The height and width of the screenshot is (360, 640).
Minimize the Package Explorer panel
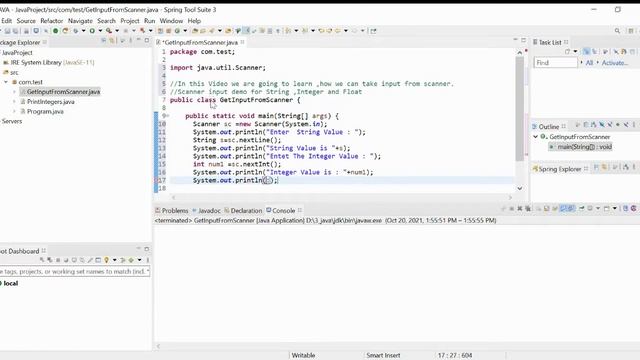click(139, 40)
